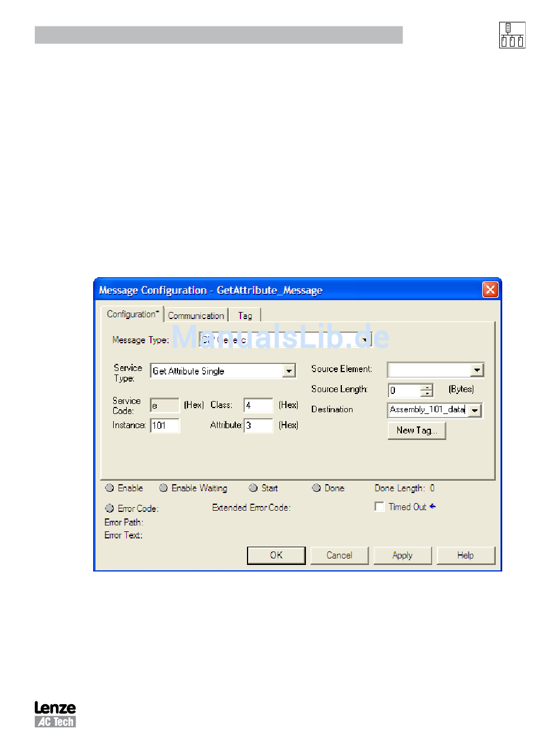Click the Enable status indicator

(x=110, y=488)
